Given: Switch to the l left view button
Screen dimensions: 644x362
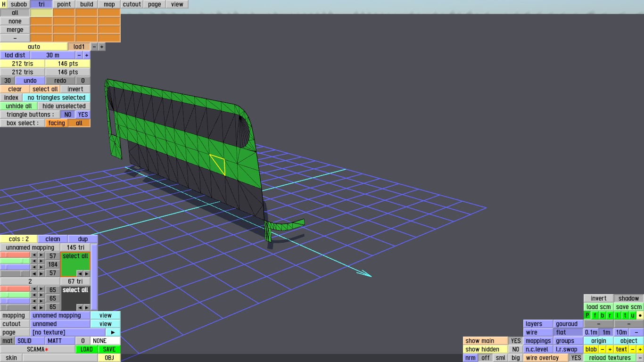Looking at the screenshot, I should tap(618, 315).
